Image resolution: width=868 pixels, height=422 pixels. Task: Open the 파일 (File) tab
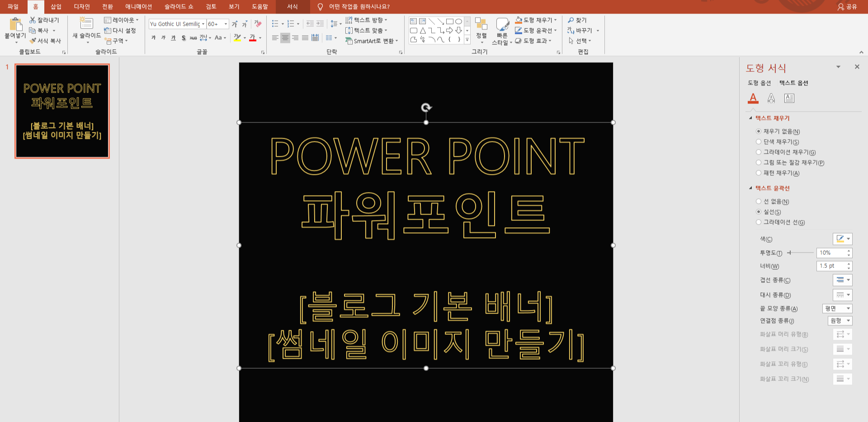(x=13, y=7)
